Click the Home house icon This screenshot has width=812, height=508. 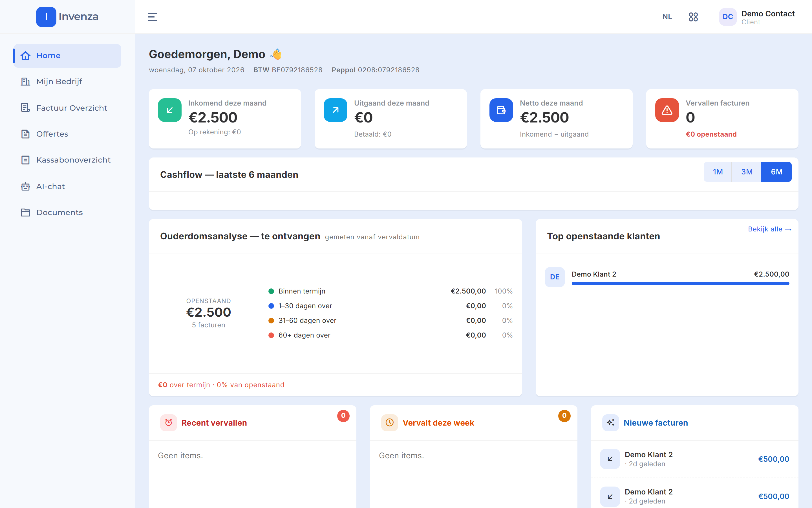pos(25,55)
